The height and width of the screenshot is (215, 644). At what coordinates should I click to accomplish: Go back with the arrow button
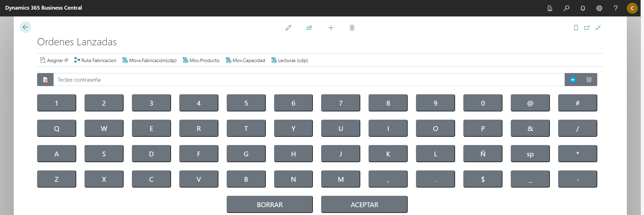pos(25,27)
